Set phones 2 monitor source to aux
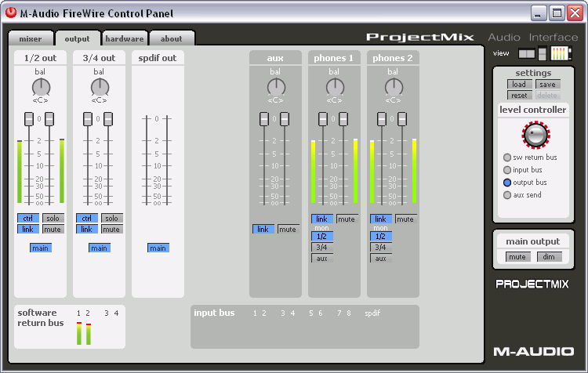Screen dimensions: 588x373 pos(381,259)
